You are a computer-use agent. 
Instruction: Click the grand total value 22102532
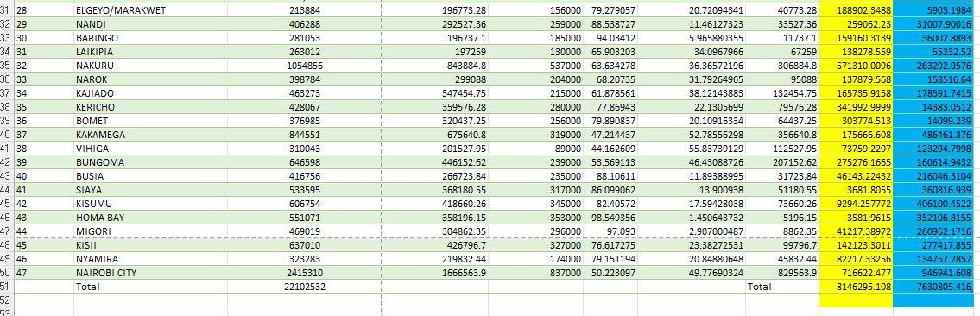304,287
